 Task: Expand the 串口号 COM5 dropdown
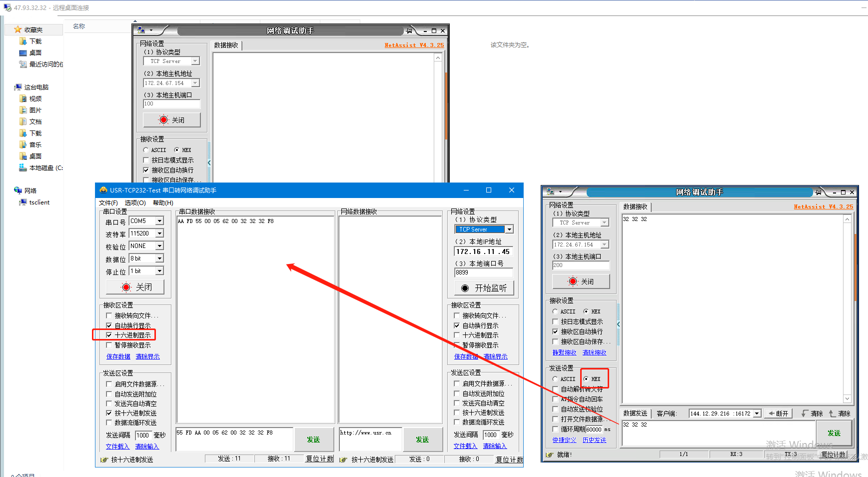159,221
